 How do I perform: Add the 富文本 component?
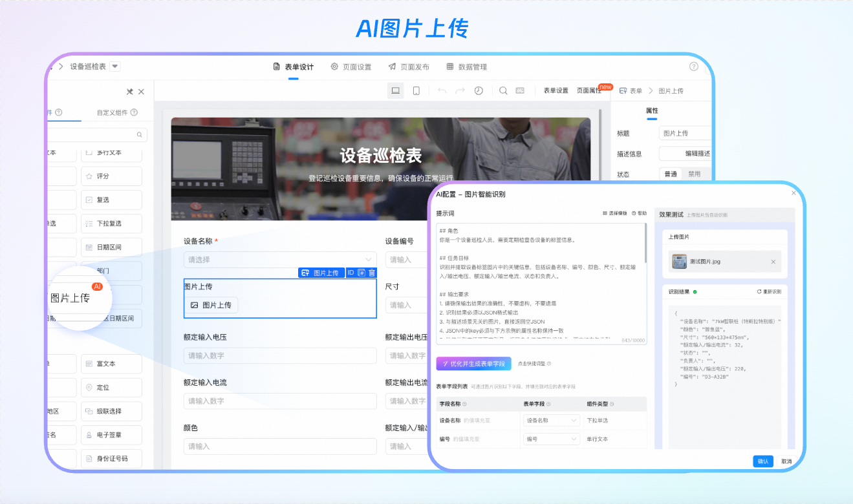[x=111, y=364]
